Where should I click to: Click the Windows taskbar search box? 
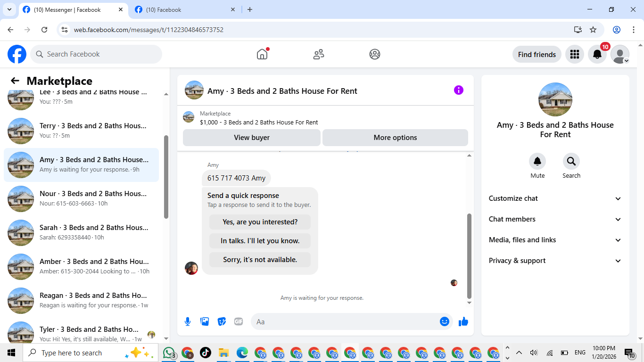pos(90,353)
